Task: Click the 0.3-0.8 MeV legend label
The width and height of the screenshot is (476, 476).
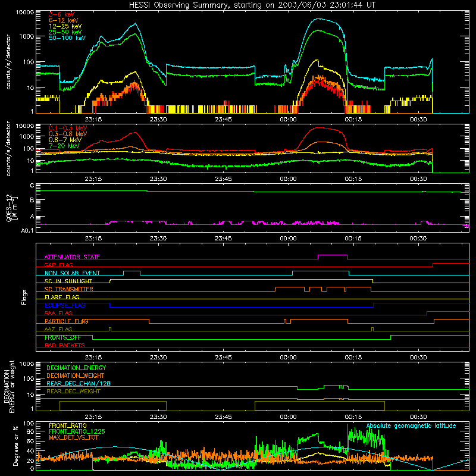Action: tap(68, 134)
